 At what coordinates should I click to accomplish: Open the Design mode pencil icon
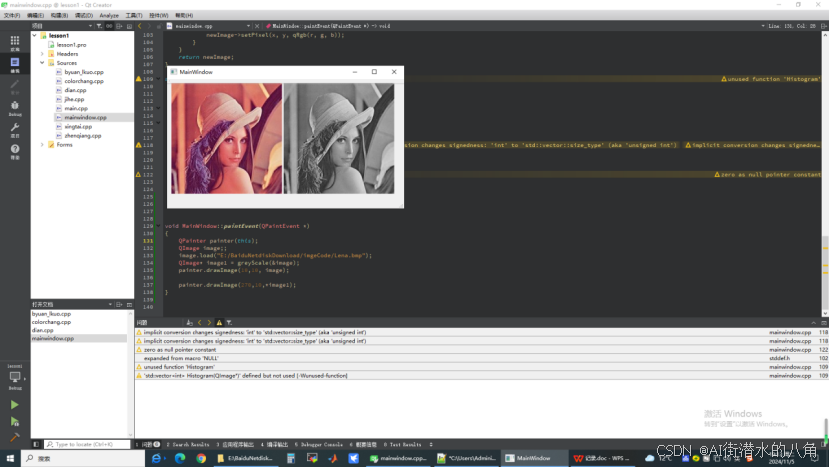[15, 86]
